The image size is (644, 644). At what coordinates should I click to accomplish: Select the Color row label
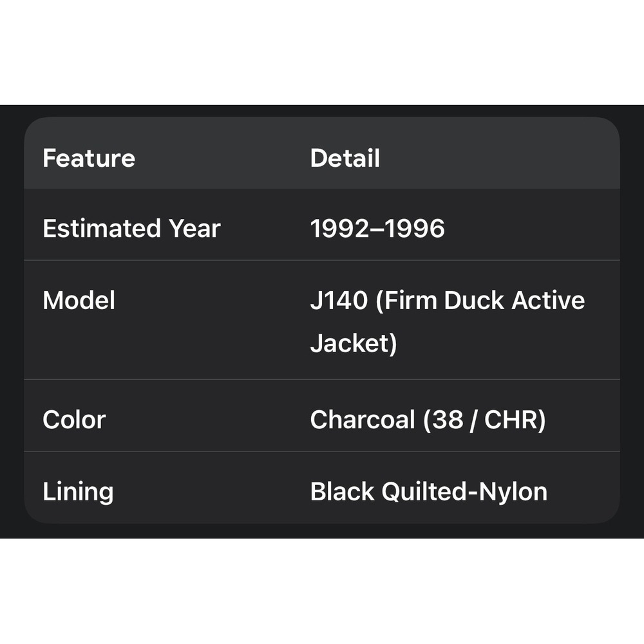[74, 420]
